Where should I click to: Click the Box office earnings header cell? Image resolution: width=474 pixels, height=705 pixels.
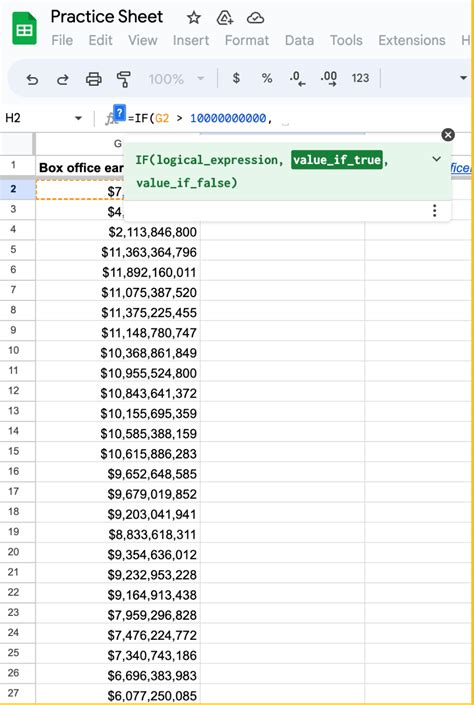(x=80, y=167)
